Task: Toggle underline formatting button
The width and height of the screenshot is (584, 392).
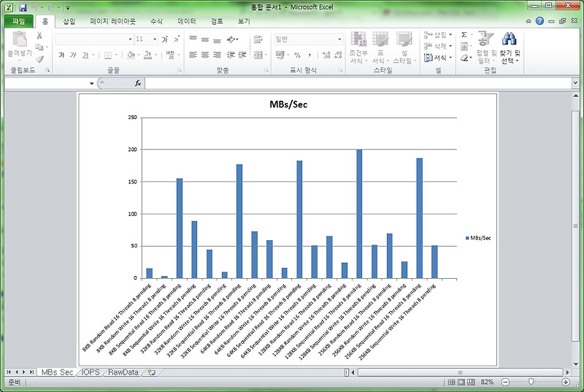Action: [85, 55]
